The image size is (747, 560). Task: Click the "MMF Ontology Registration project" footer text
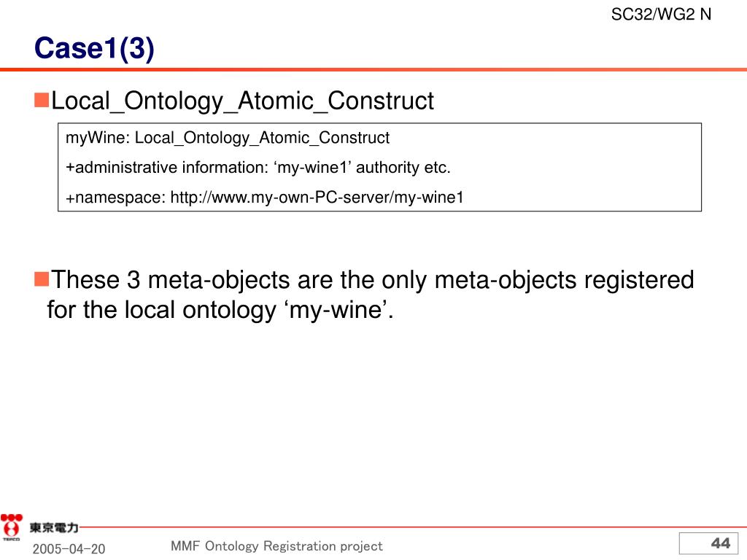(x=276, y=546)
